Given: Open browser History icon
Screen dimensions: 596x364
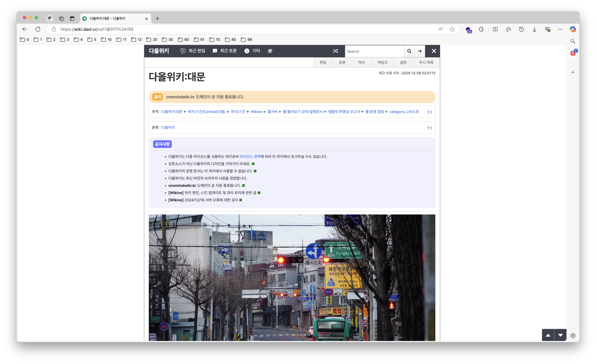Looking at the screenshot, I should [x=521, y=29].
